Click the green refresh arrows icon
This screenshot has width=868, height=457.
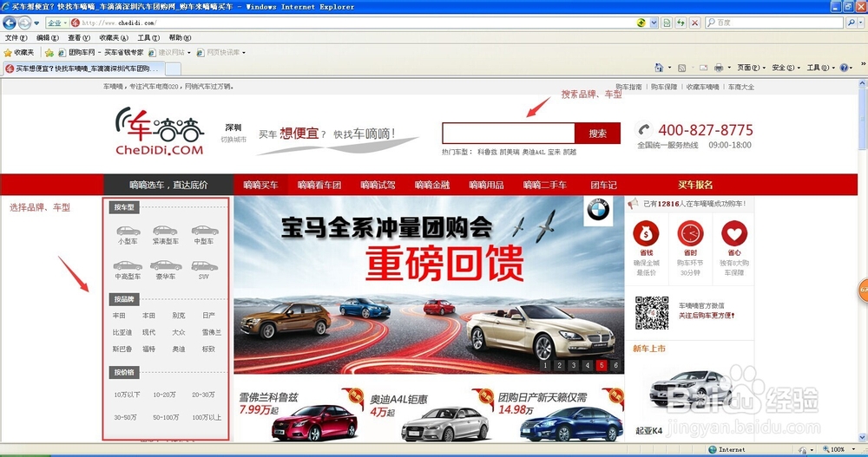click(681, 23)
